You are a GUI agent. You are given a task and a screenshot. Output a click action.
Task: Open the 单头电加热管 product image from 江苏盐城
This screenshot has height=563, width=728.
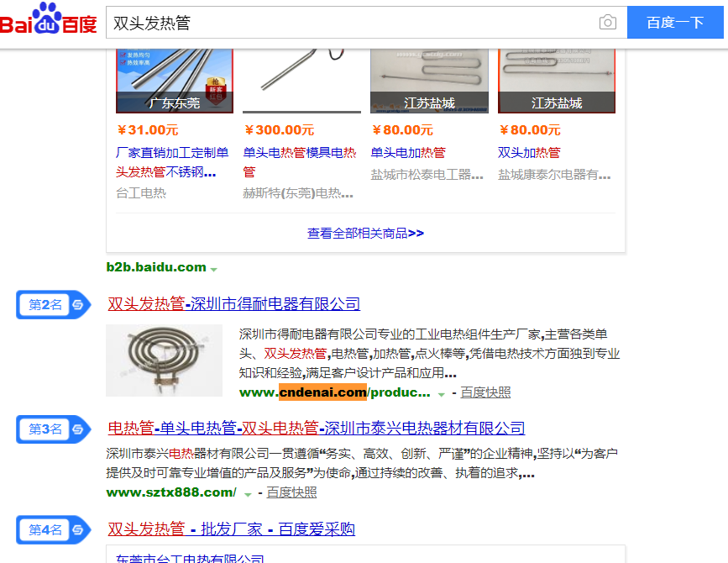(429, 81)
